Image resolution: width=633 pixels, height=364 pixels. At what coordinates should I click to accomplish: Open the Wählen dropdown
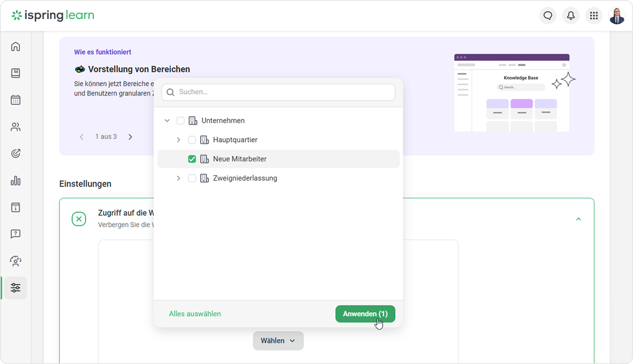tap(278, 341)
